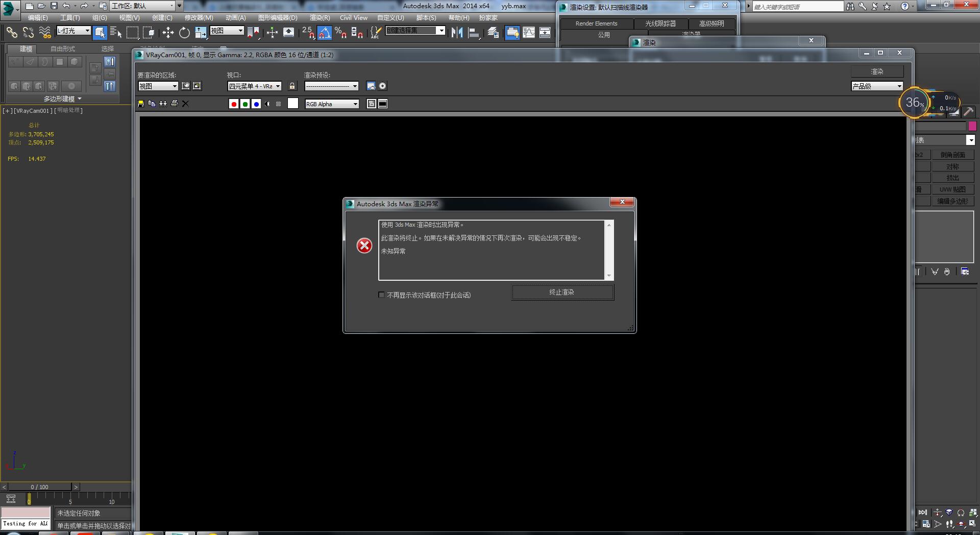The width and height of the screenshot is (980, 535).
Task: Click the Auto Region Selected icon
Action: point(197,86)
